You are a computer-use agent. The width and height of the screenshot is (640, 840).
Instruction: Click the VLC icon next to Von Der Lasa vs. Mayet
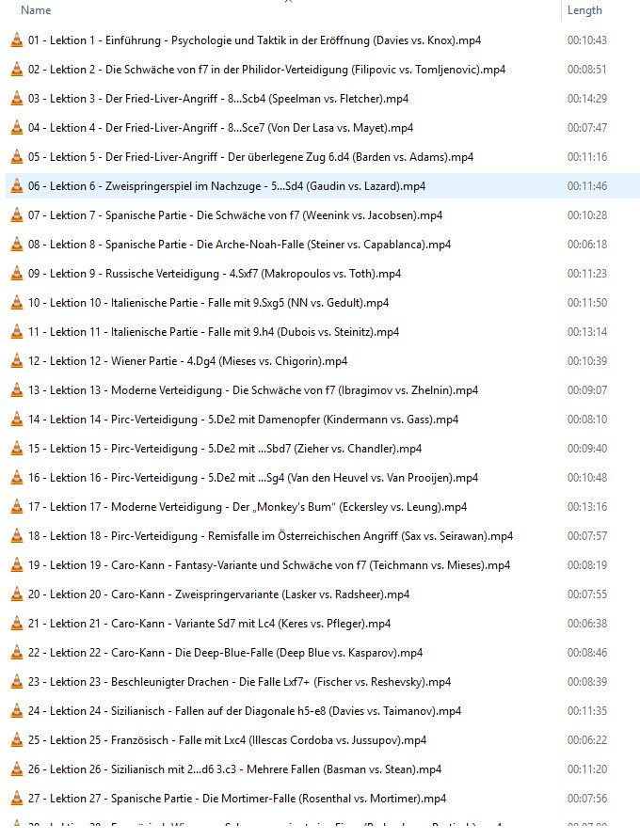coord(17,128)
